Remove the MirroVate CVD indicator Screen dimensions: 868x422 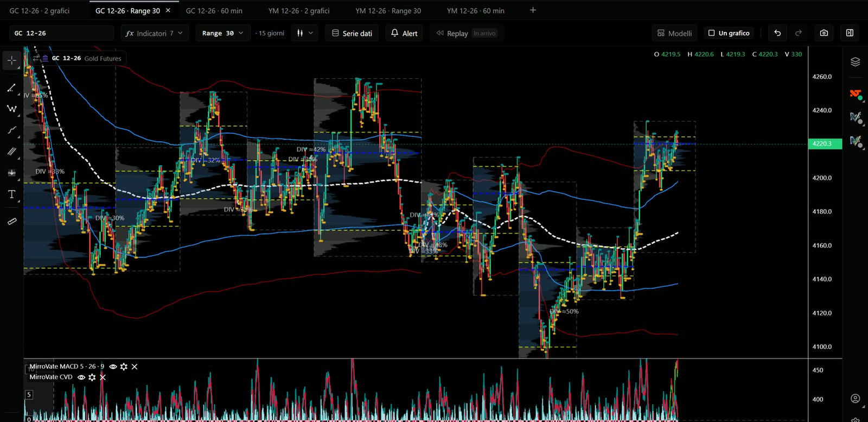[103, 377]
